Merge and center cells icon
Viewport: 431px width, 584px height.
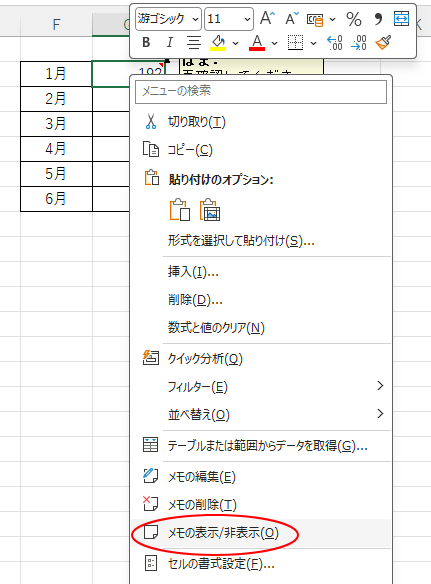[x=401, y=18]
